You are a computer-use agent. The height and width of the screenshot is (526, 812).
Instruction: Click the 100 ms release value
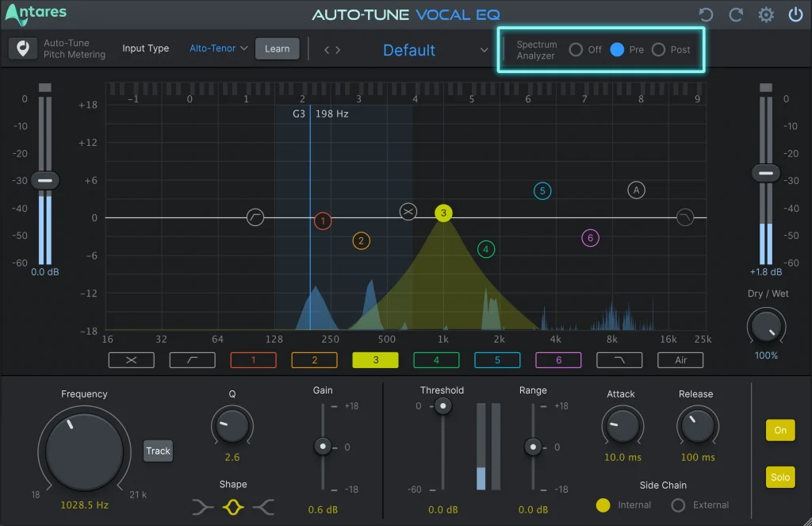[x=698, y=458]
